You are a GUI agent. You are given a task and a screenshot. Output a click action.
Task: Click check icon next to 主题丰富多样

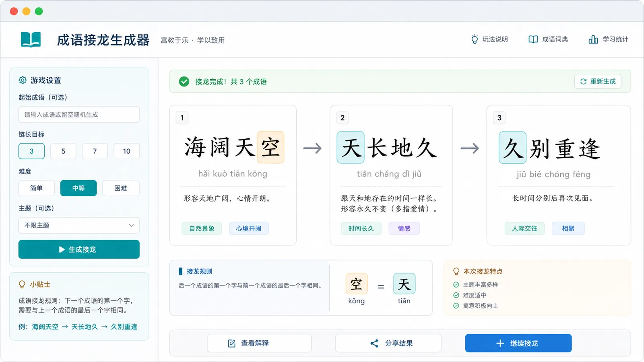coord(456,285)
